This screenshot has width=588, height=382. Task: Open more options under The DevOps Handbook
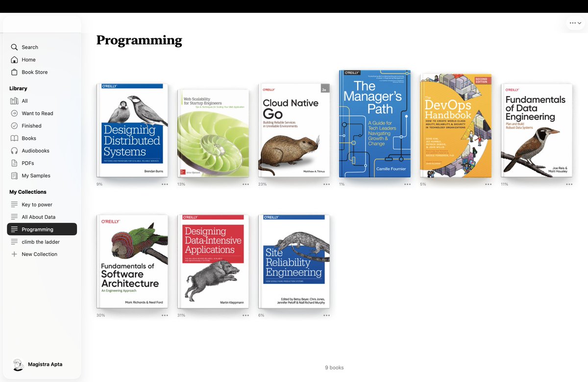click(488, 184)
